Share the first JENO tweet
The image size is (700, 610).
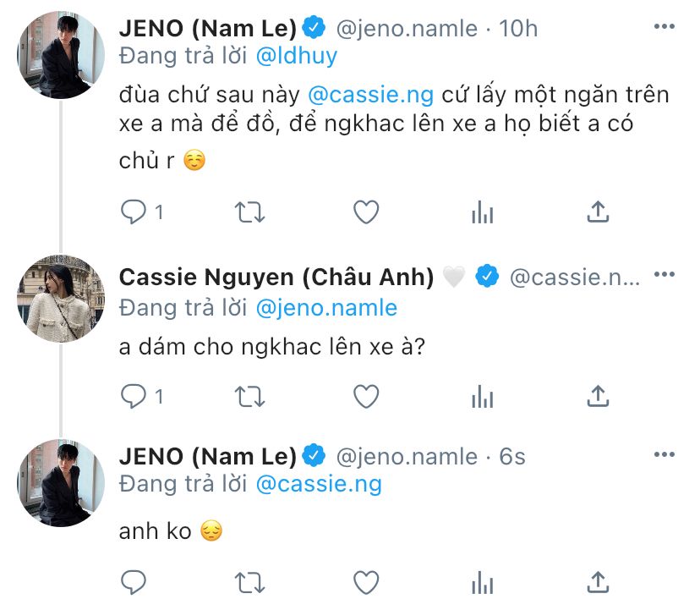(x=598, y=212)
